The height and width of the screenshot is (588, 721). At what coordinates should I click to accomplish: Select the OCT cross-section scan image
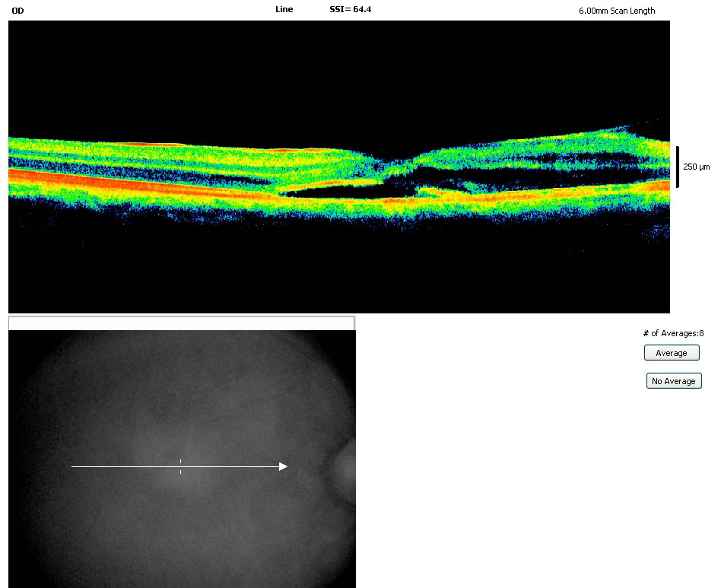pos(339,167)
